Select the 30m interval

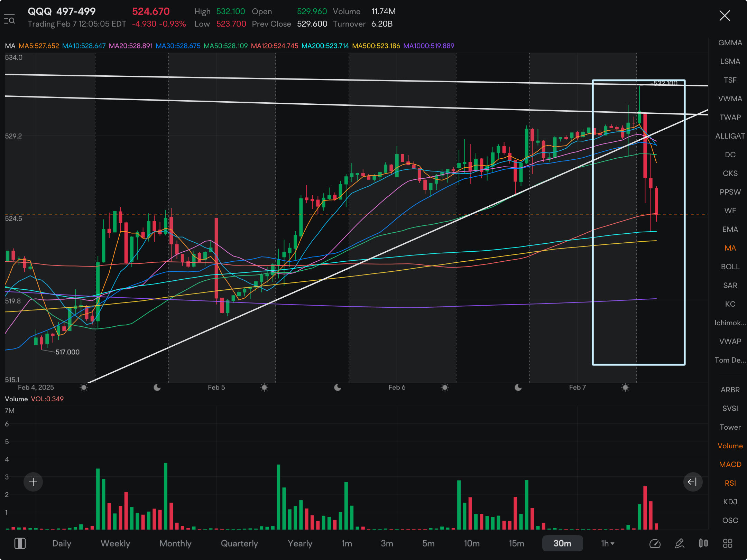562,543
